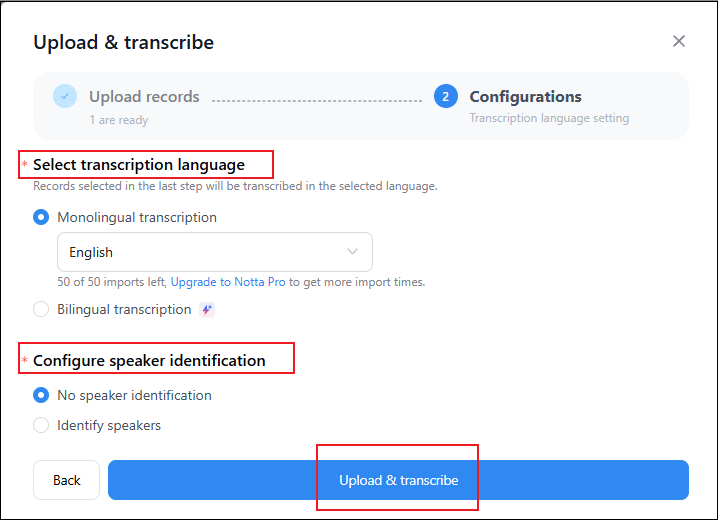Click the step 2 Configurations number icon
The height and width of the screenshot is (520, 718).
point(446,96)
